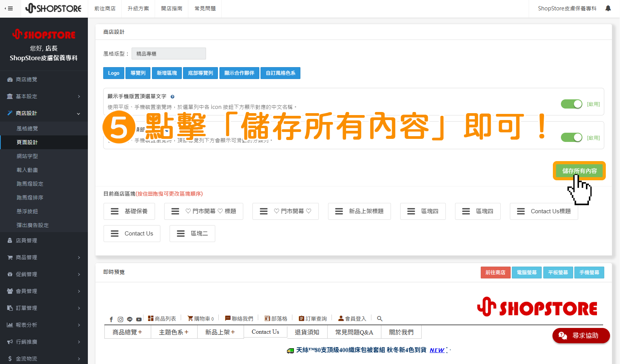
Task: Click the LINE icon in preview
Action: point(130,319)
